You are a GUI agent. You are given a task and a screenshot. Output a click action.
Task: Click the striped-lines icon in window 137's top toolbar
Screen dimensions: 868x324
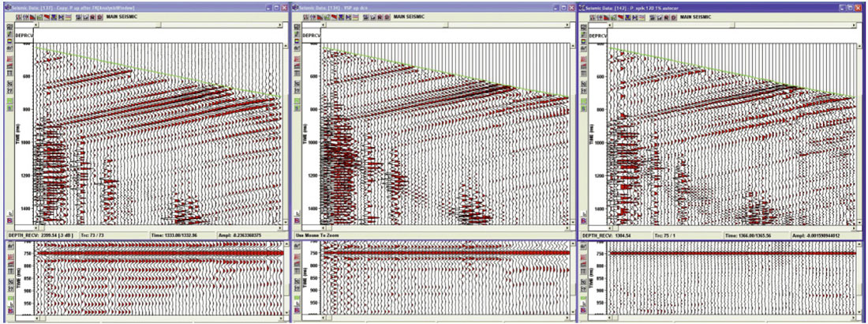pyautogui.click(x=68, y=17)
